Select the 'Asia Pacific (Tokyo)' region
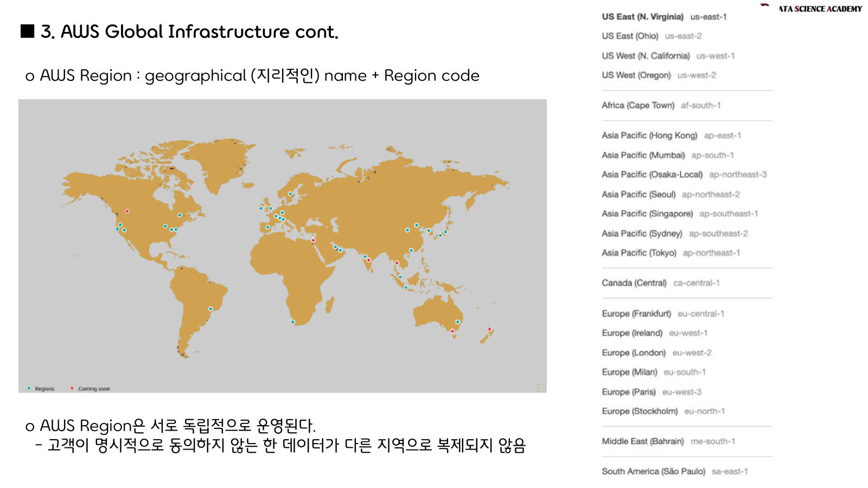 pos(639,253)
